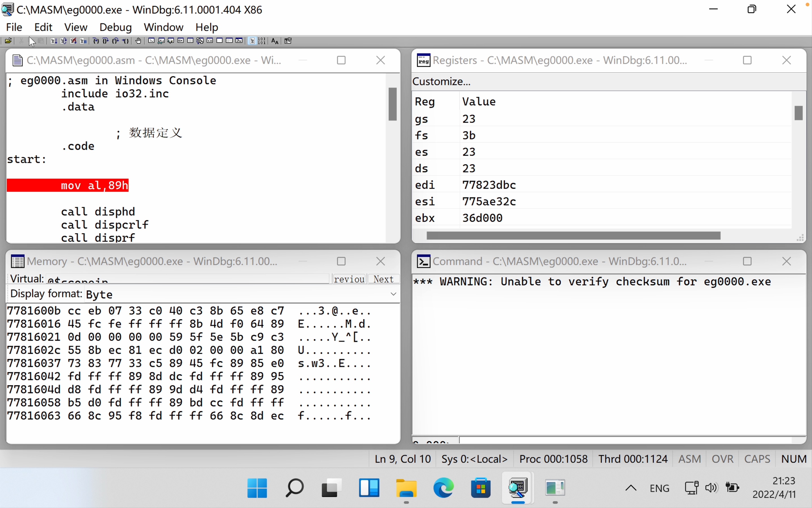This screenshot has width=812, height=508.
Task: Open File Explorer from the taskbar
Action: pyautogui.click(x=406, y=488)
